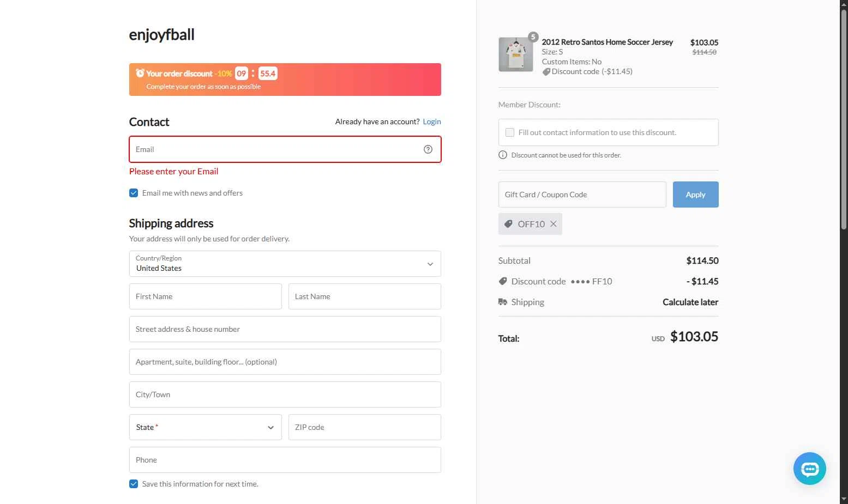Click the Discount cannot be used notice
The image size is (848, 504).
(x=566, y=155)
